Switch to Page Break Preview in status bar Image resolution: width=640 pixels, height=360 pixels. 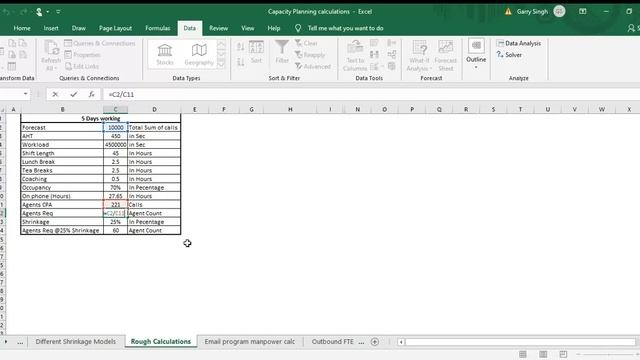pyautogui.click(x=563, y=354)
